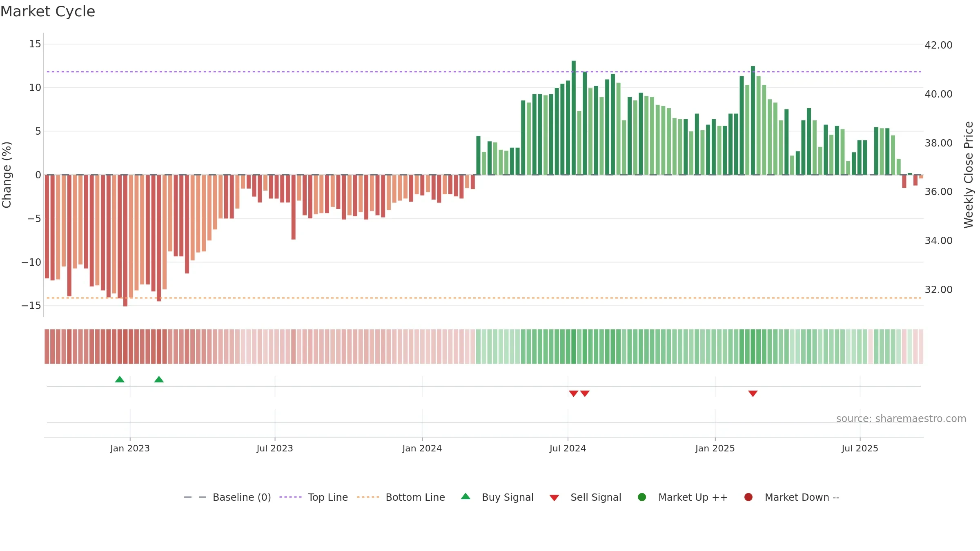
Task: Click the green Market Up circle in legend
Action: pos(642,497)
